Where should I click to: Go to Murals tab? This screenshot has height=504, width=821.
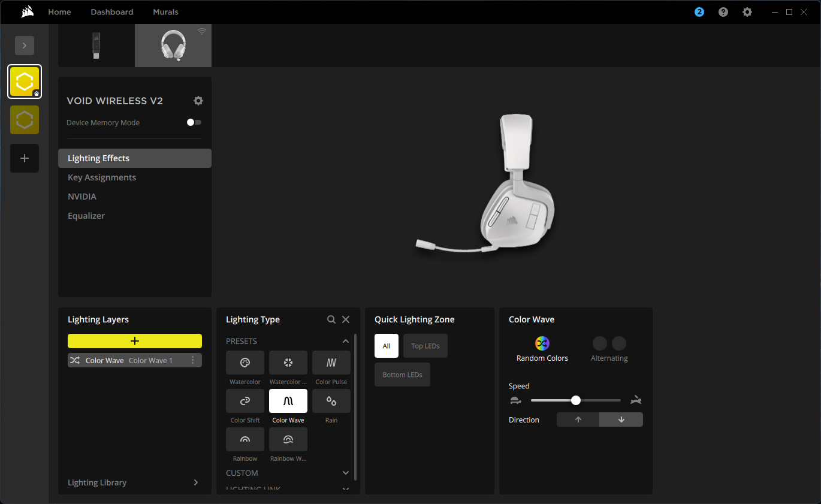[x=165, y=12]
